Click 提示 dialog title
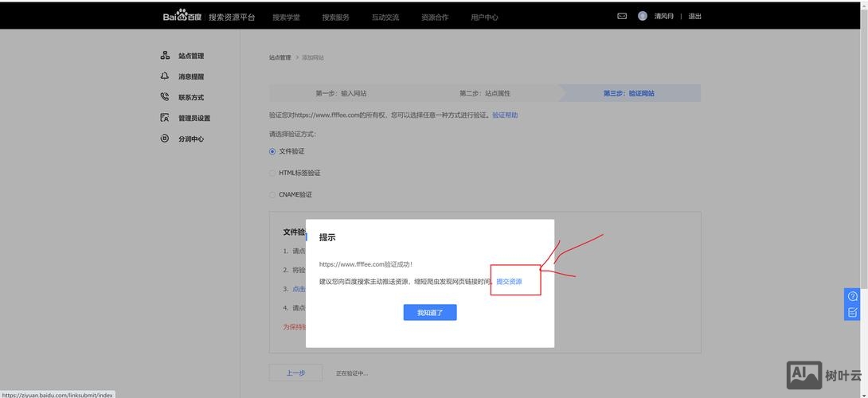Screen dimensions: 868x398 327,237
